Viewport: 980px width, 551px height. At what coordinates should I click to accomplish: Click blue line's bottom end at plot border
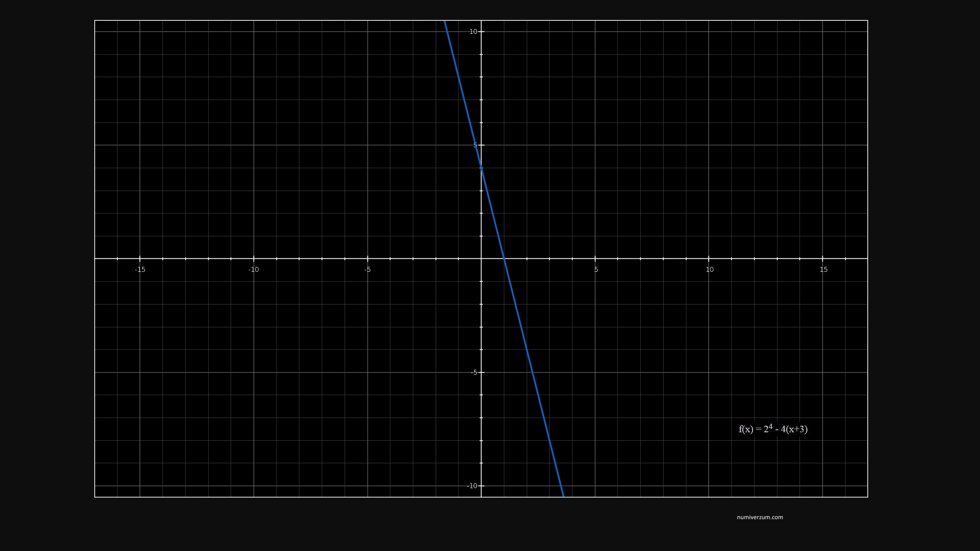(x=563, y=495)
